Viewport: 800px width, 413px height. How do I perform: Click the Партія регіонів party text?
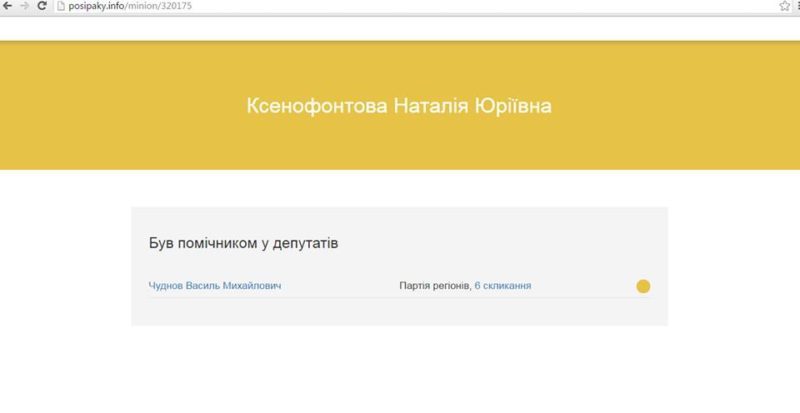click(434, 286)
